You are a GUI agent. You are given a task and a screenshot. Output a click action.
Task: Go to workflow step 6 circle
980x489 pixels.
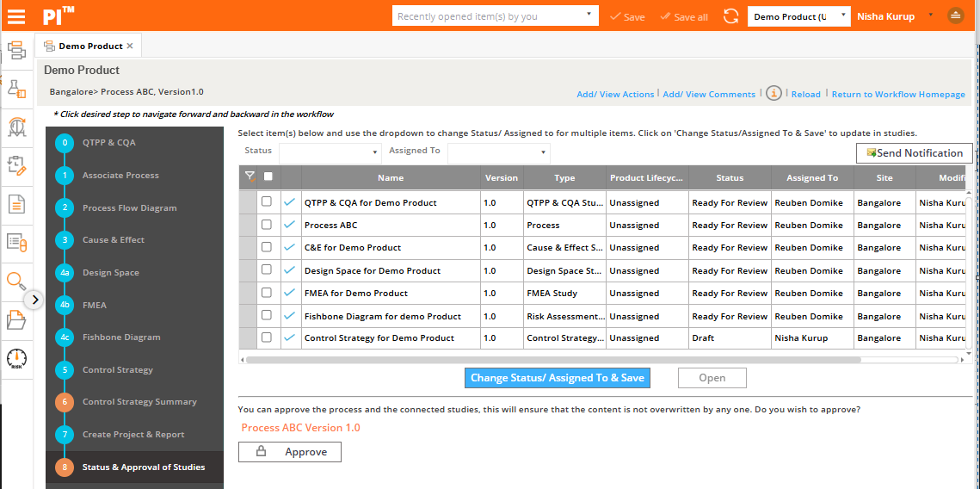pyautogui.click(x=64, y=402)
